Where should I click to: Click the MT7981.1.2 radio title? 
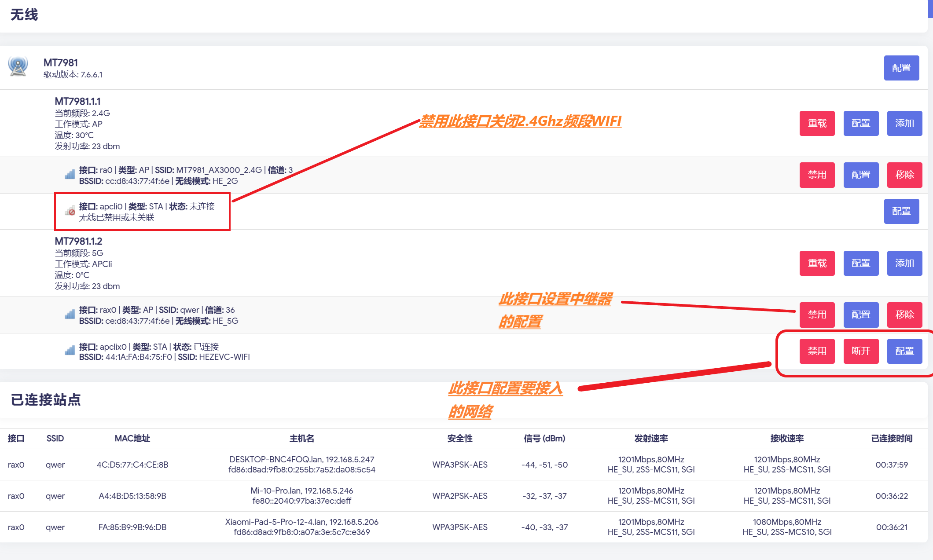click(x=78, y=241)
